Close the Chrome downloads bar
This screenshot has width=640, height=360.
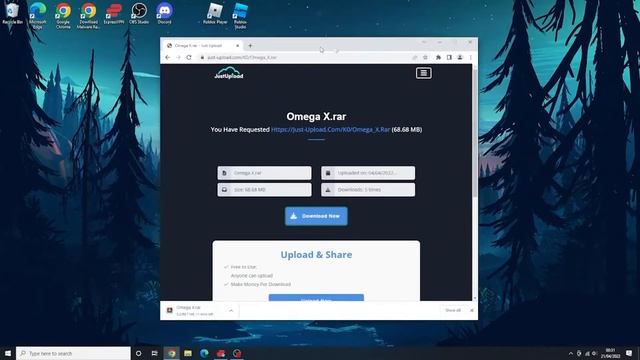[471, 311]
